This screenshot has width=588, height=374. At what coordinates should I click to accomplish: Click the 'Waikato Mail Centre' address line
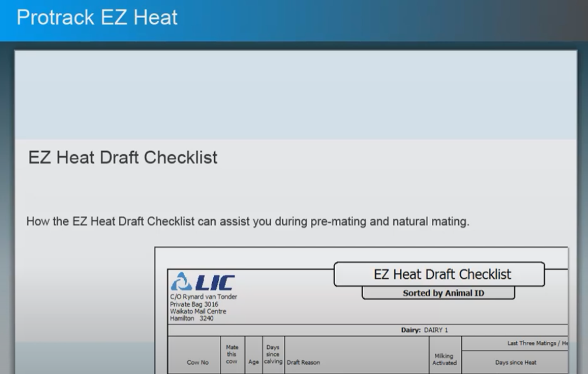pos(198,311)
